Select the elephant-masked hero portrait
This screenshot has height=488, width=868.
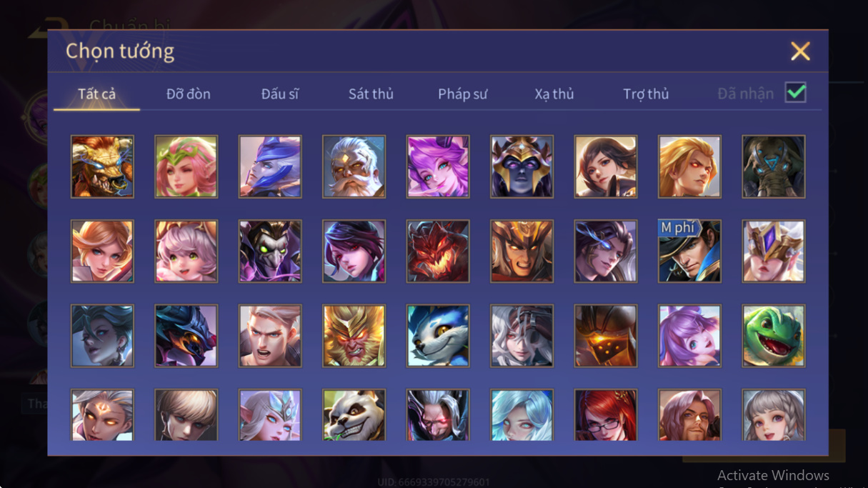click(x=774, y=166)
